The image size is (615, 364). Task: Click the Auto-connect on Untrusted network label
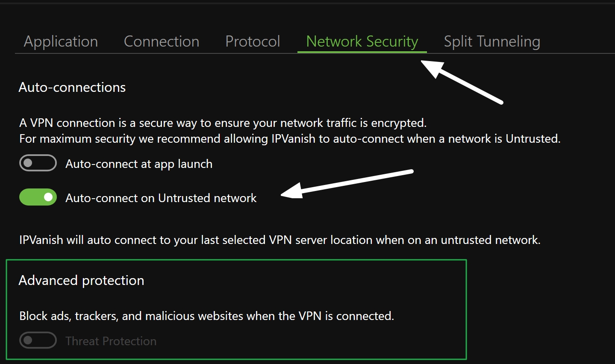(x=161, y=198)
